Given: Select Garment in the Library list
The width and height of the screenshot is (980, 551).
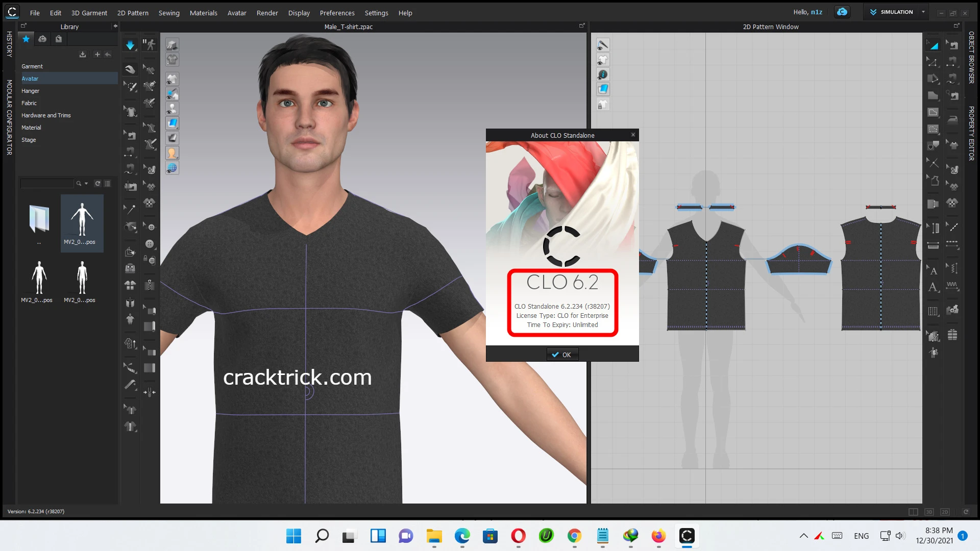Looking at the screenshot, I should click(x=32, y=66).
